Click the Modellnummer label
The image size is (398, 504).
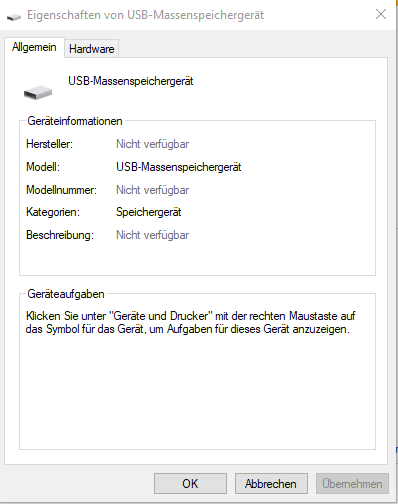61,190
